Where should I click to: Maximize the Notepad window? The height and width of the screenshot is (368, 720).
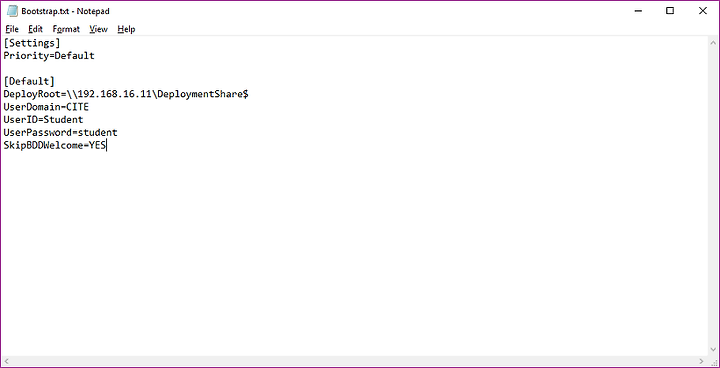[670, 11]
